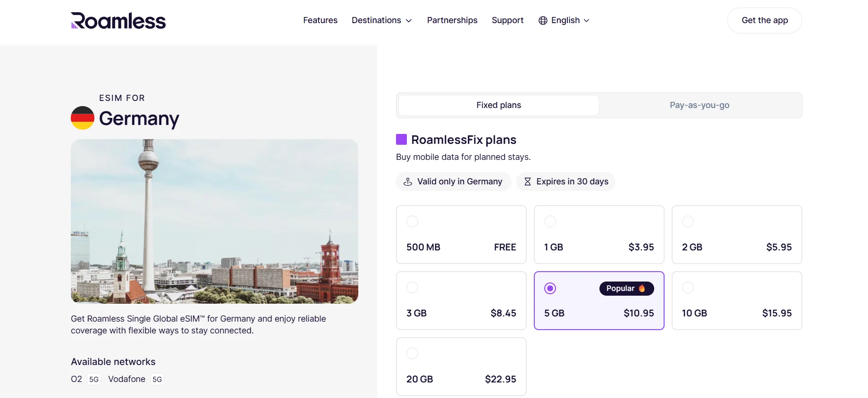This screenshot has height=398, width=868.
Task: Click the Expires in 30 days chip
Action: [x=566, y=182]
